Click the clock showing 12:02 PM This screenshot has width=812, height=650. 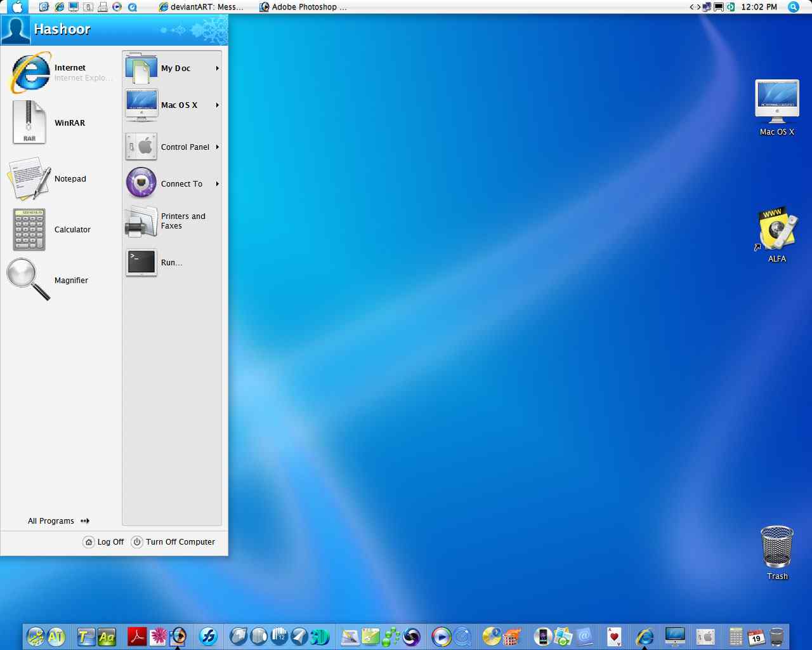point(759,7)
